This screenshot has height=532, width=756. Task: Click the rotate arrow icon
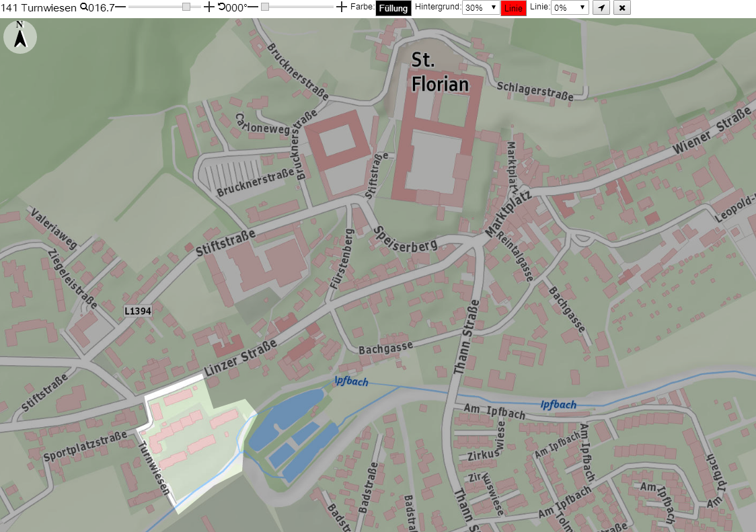[222, 7]
